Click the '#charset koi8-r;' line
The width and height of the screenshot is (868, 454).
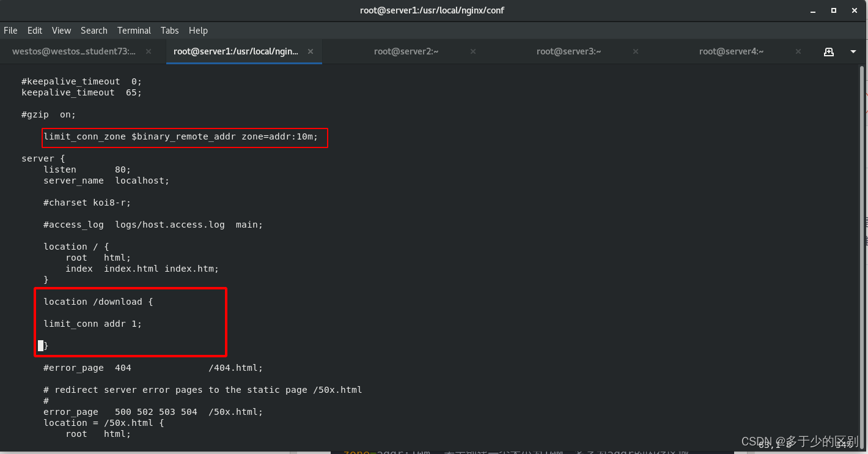pos(87,203)
